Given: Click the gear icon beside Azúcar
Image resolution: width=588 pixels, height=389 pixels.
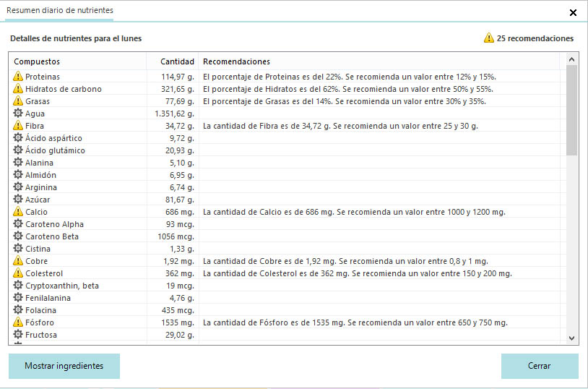Looking at the screenshot, I should point(18,199).
